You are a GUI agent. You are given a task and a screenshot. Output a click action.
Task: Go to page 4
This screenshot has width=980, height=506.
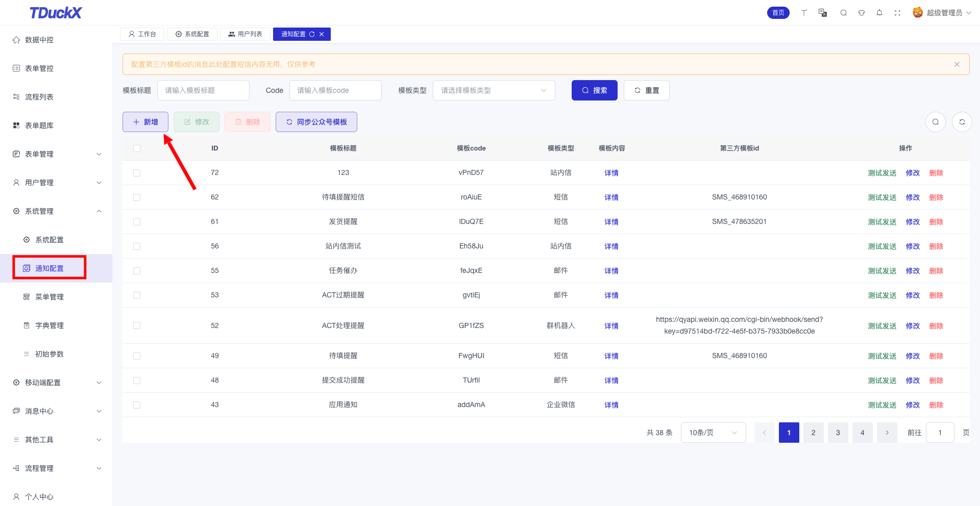click(863, 433)
